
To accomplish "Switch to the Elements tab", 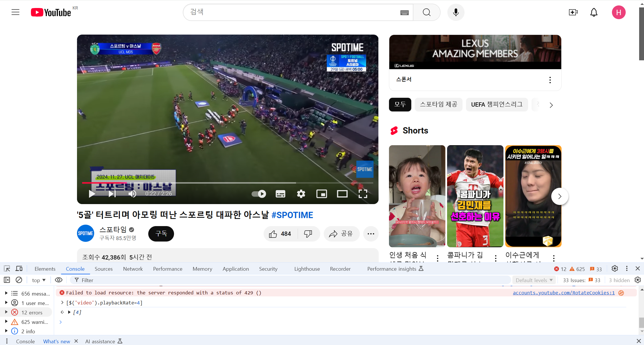I will [x=45, y=269].
